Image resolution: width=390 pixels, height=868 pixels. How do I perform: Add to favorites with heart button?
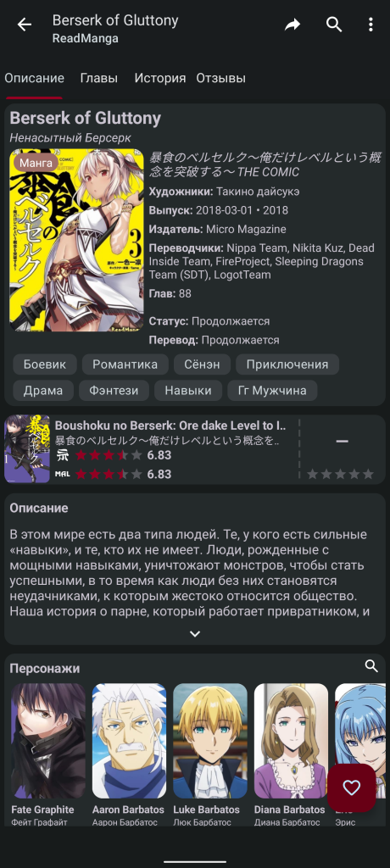[351, 787]
